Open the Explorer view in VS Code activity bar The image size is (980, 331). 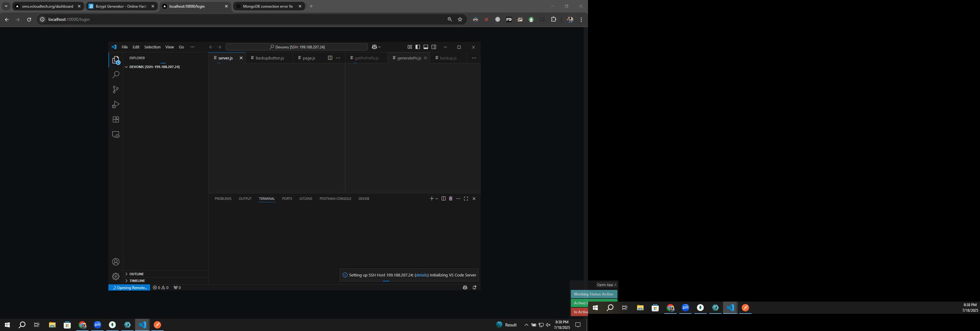(116, 60)
